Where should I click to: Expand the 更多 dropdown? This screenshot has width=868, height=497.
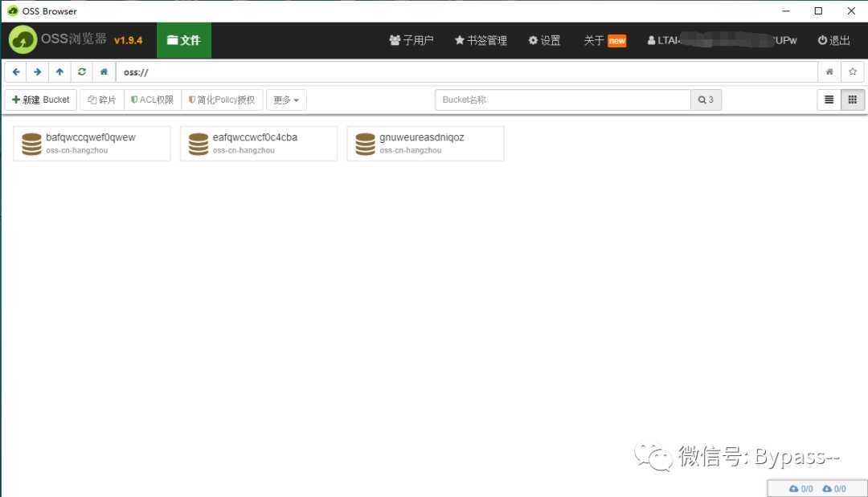(286, 100)
